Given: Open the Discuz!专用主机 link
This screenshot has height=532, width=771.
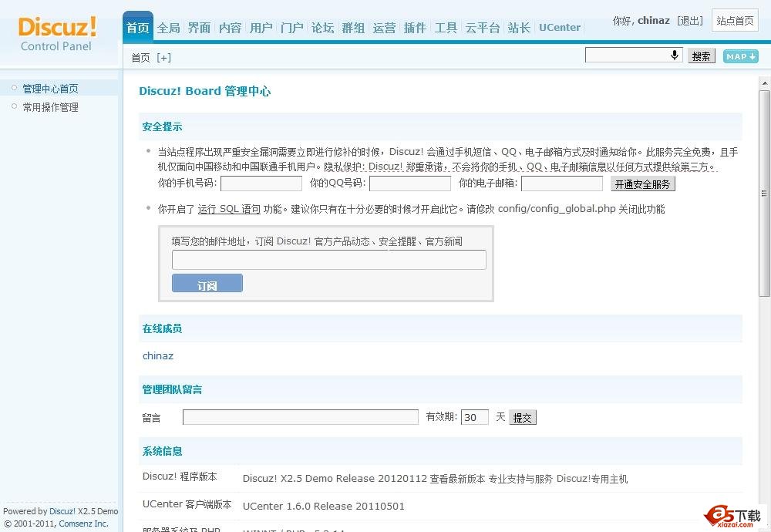Looking at the screenshot, I should click(x=592, y=478).
